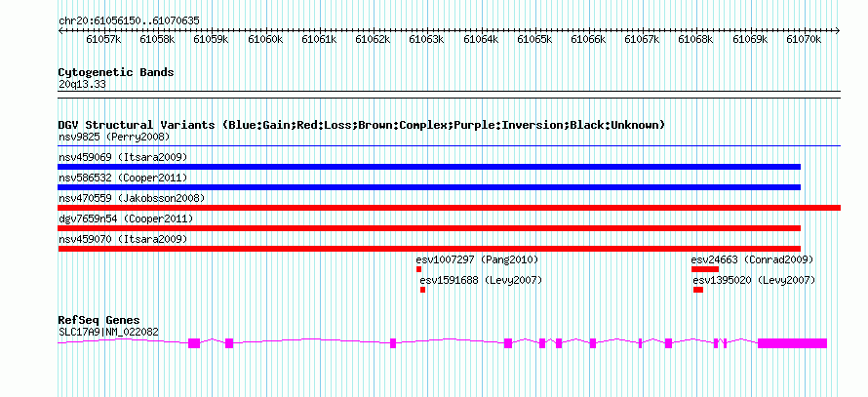The height and width of the screenshot is (397, 868).
Task: Click the red nsv459070 loss bar
Action: (429, 249)
